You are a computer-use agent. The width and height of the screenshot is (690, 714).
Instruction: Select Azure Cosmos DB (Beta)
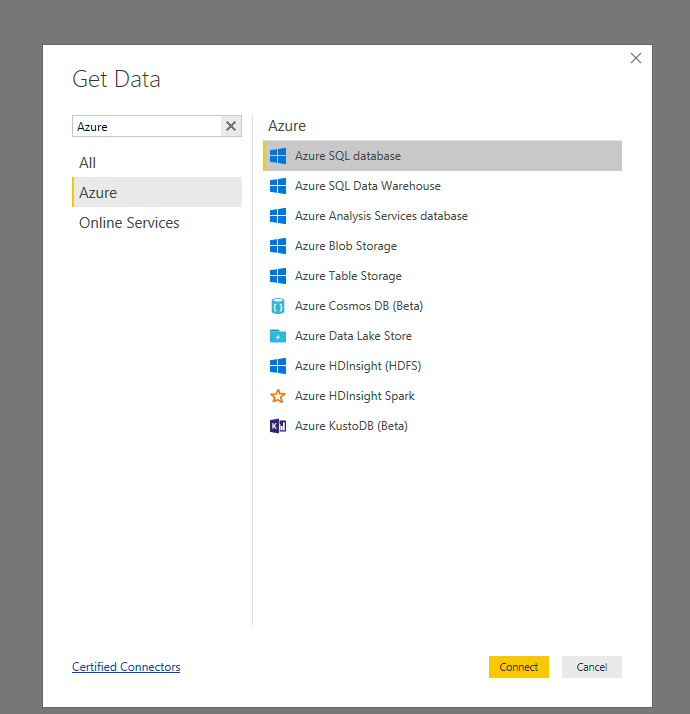pos(442,306)
